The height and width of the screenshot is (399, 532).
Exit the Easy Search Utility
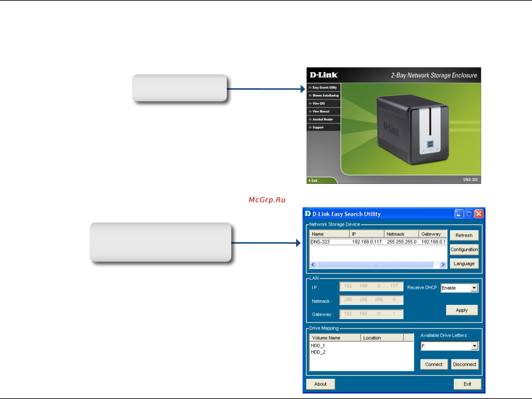pyautogui.click(x=467, y=384)
